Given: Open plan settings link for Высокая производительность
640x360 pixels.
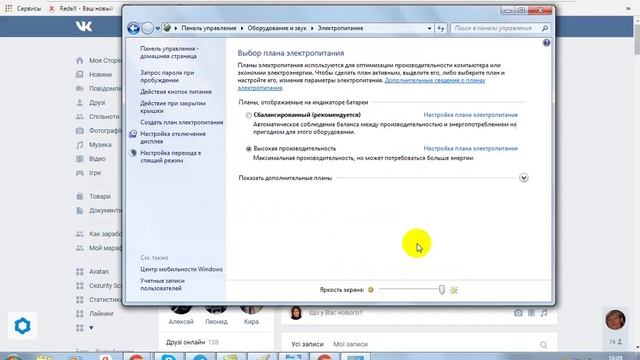Looking at the screenshot, I should (x=471, y=149).
